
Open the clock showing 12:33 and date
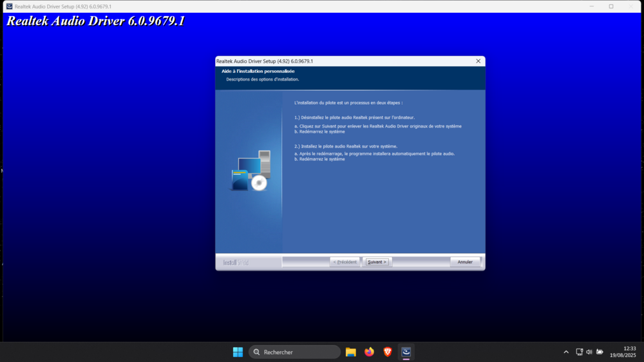623,352
